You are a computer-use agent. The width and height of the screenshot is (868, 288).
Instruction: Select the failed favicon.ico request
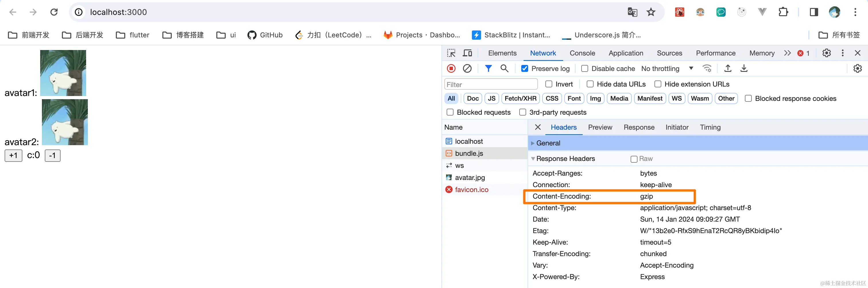pos(485,189)
